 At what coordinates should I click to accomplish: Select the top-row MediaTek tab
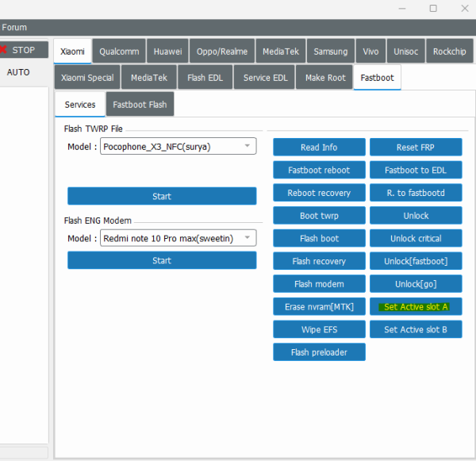pyautogui.click(x=281, y=52)
